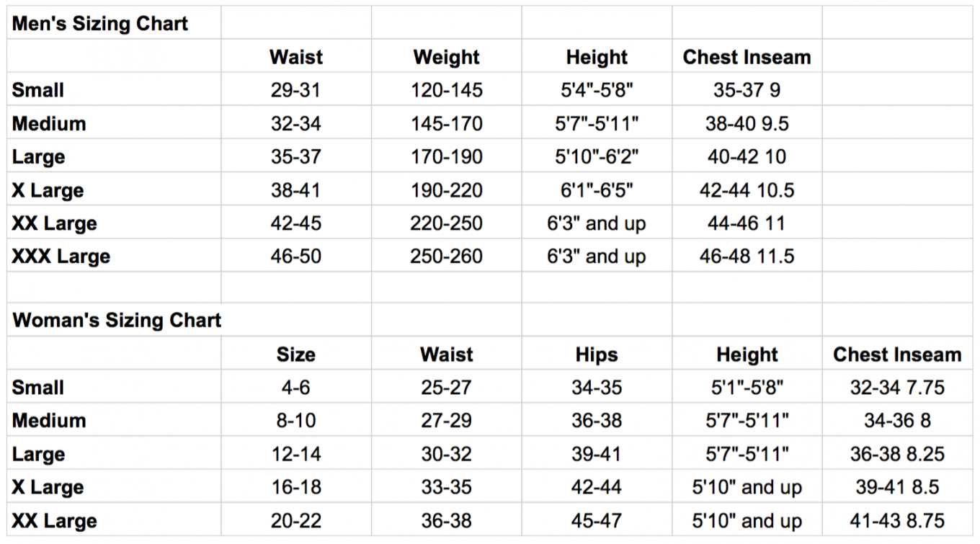Viewport: 980px width, 544px height.
Task: Select the men's Waist column header
Action: pyautogui.click(x=295, y=57)
